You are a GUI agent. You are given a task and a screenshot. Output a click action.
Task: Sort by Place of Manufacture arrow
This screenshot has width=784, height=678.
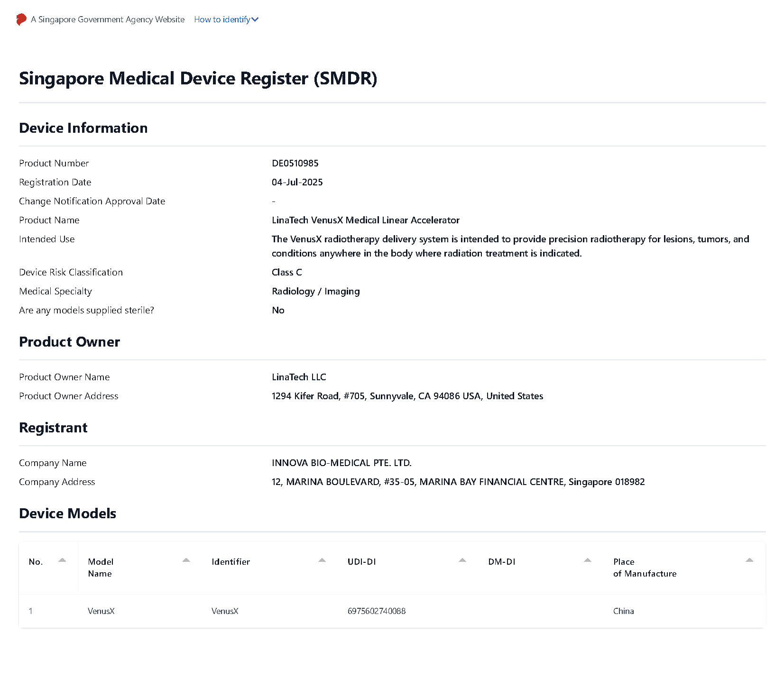[749, 560]
